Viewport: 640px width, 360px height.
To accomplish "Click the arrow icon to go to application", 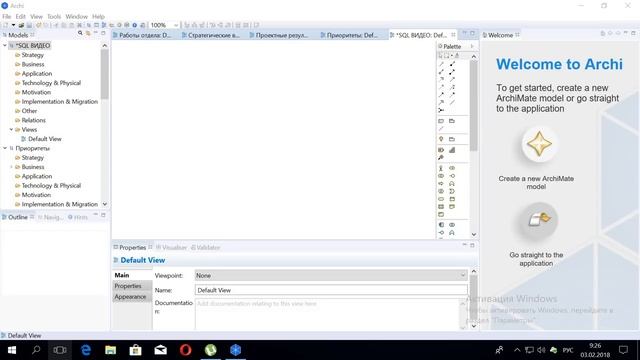I will tap(539, 220).
